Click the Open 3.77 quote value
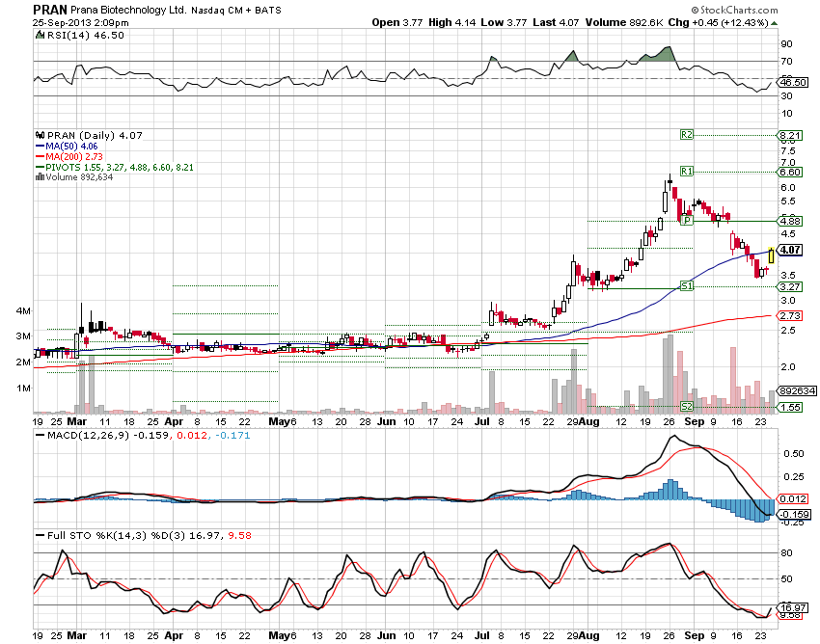Image resolution: width=820 pixels, height=644 pixels. pos(396,22)
